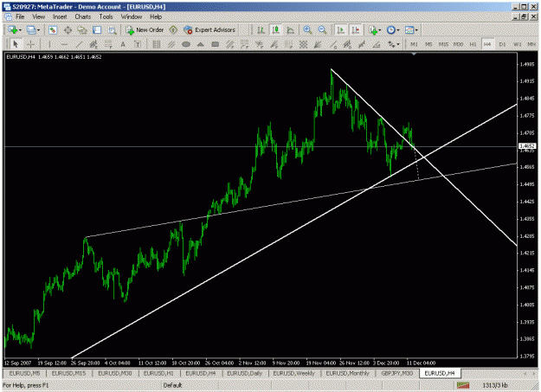
Task: Open the Templates dropdown
Action: [x=411, y=30]
